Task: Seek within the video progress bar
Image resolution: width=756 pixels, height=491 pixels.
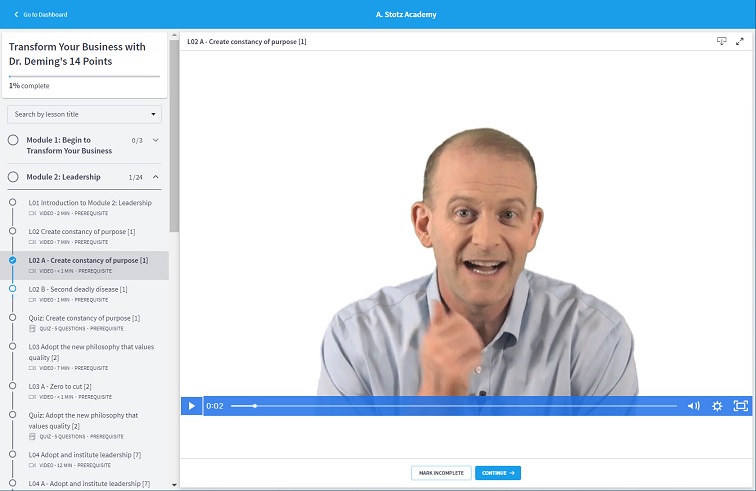Action: 453,406
